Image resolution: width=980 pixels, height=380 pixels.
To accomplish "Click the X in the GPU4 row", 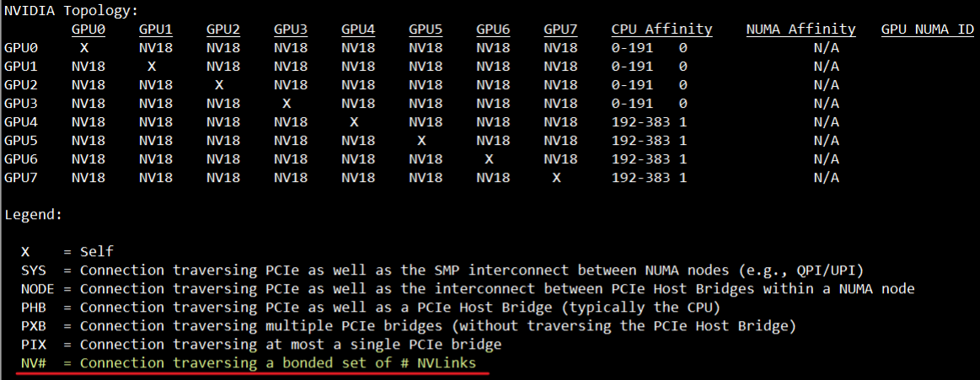I will (x=354, y=122).
